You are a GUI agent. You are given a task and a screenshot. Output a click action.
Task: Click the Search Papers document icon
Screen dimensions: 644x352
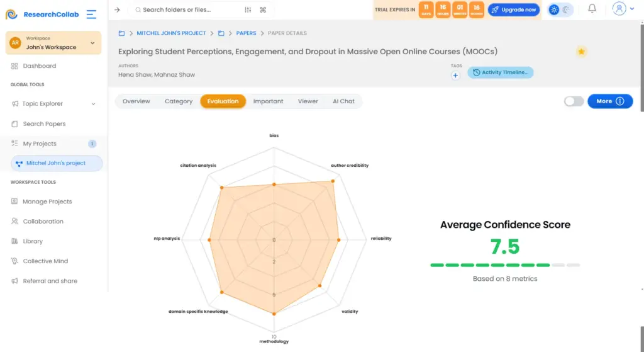14,124
